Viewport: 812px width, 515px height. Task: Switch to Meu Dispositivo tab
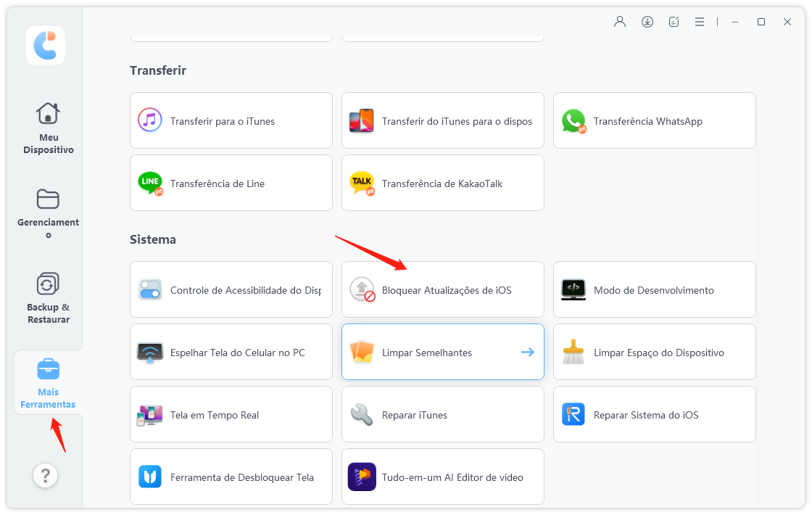point(48,128)
